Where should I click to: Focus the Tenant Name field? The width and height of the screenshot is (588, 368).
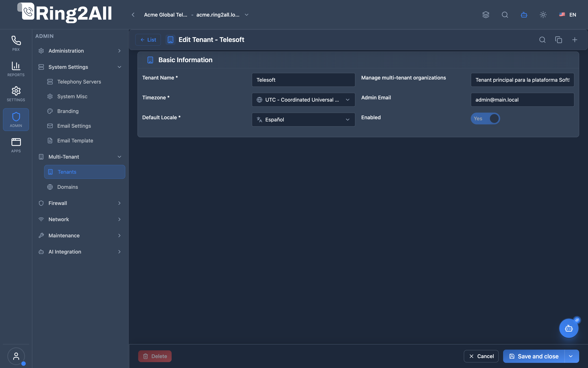(303, 80)
